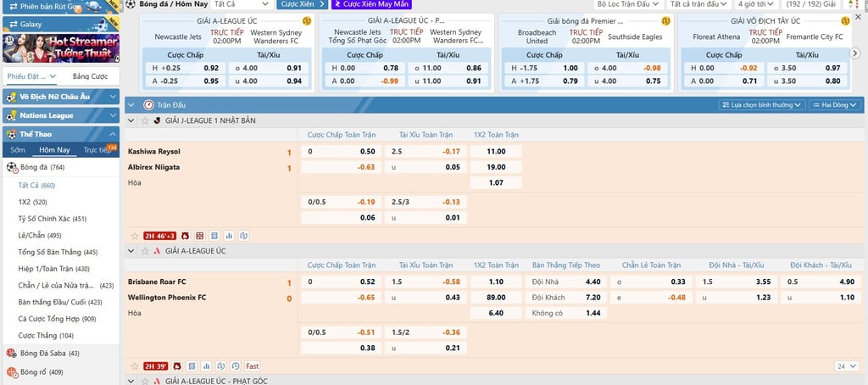Click the Cược Xiên May Mắn button
This screenshot has height=385, width=868.
(371, 4)
